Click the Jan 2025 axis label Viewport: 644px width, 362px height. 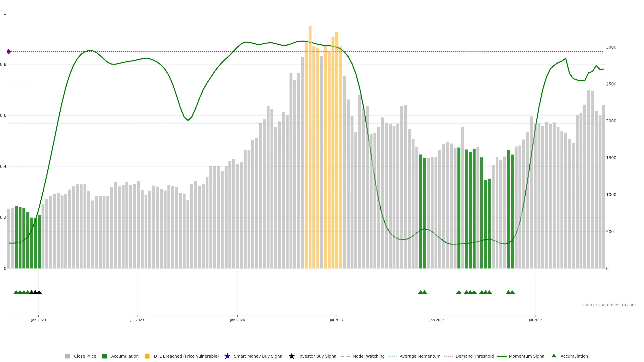point(437,320)
